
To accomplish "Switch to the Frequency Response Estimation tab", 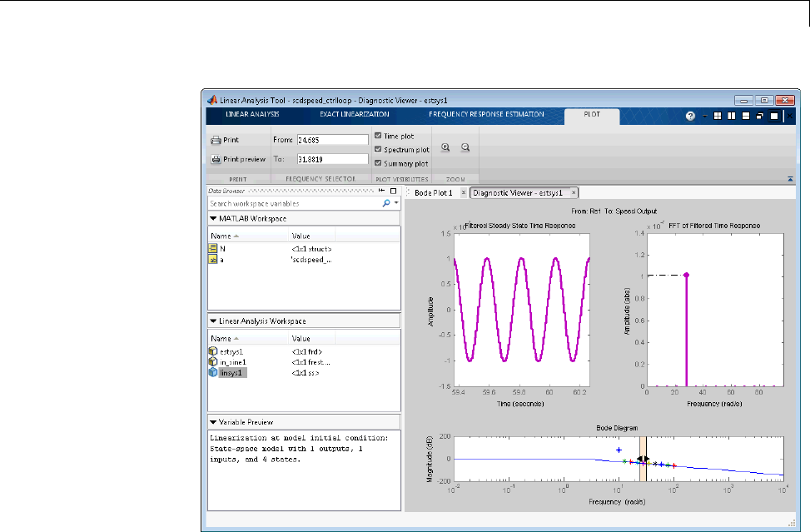I will 486,114.
